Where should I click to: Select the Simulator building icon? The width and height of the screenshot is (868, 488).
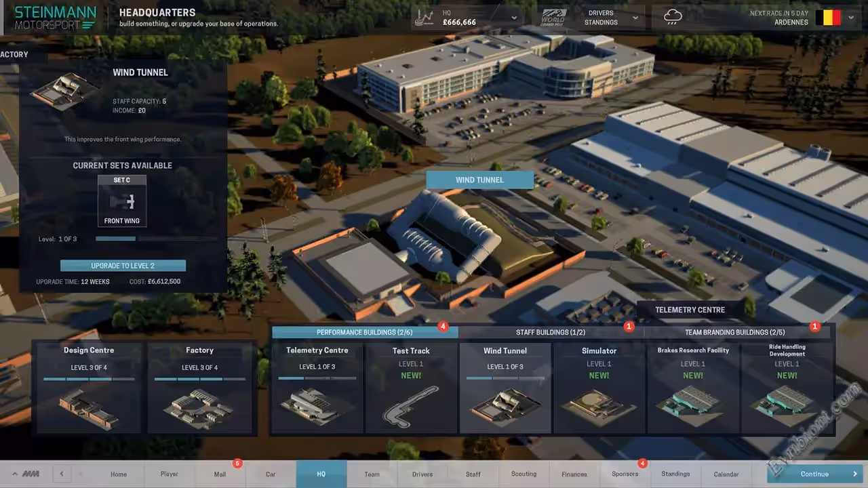(599, 404)
